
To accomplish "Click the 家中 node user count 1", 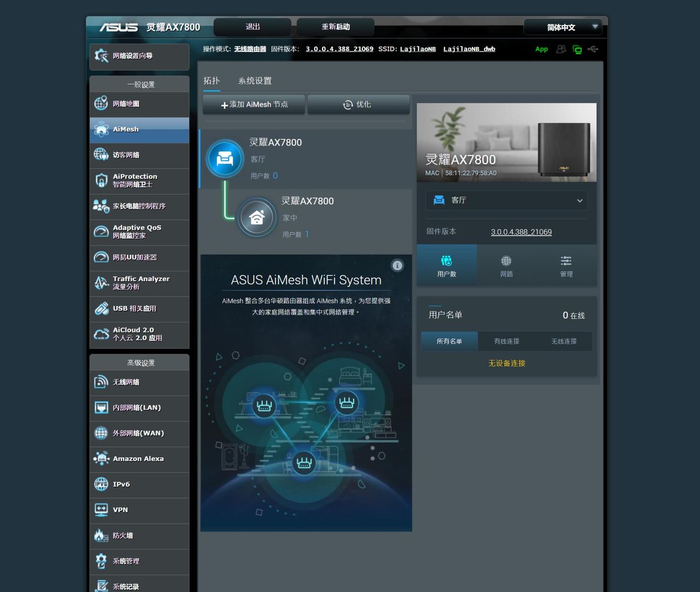I will tap(307, 234).
